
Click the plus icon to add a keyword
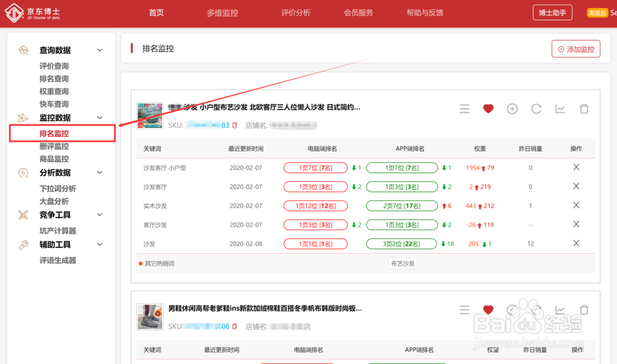pyautogui.click(x=512, y=109)
